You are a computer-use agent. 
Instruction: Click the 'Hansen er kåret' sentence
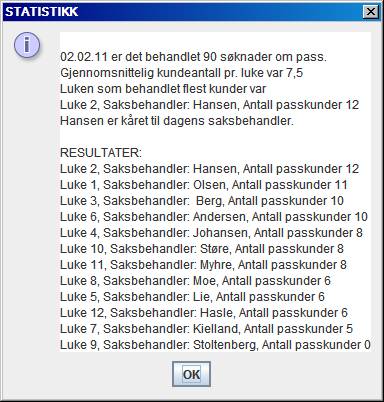pyautogui.click(x=177, y=121)
